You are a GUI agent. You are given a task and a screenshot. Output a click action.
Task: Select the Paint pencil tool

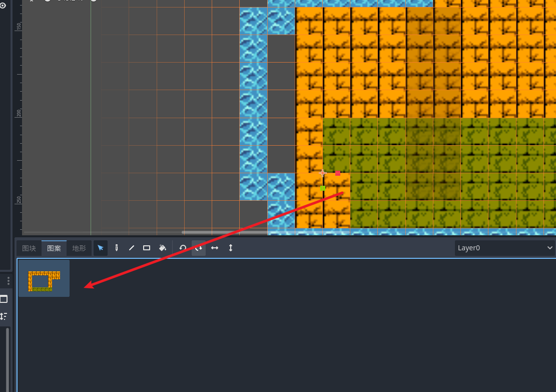pyautogui.click(x=116, y=248)
